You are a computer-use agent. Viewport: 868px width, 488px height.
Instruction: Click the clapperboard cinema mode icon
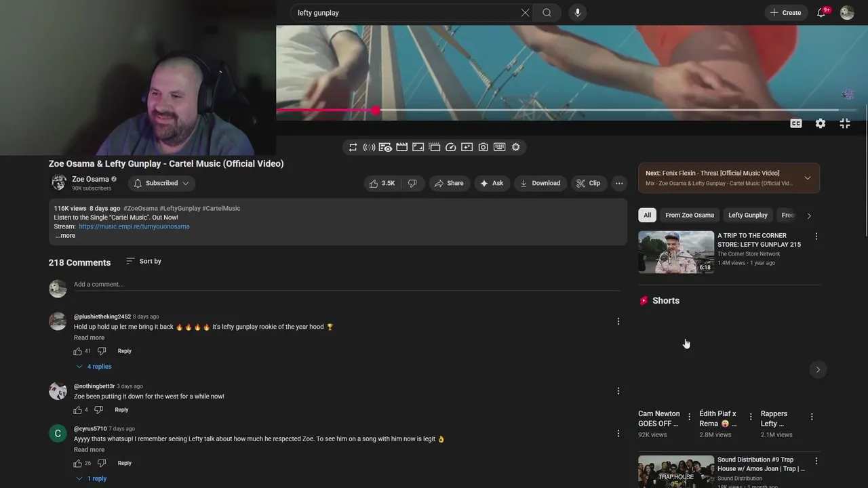[401, 147]
